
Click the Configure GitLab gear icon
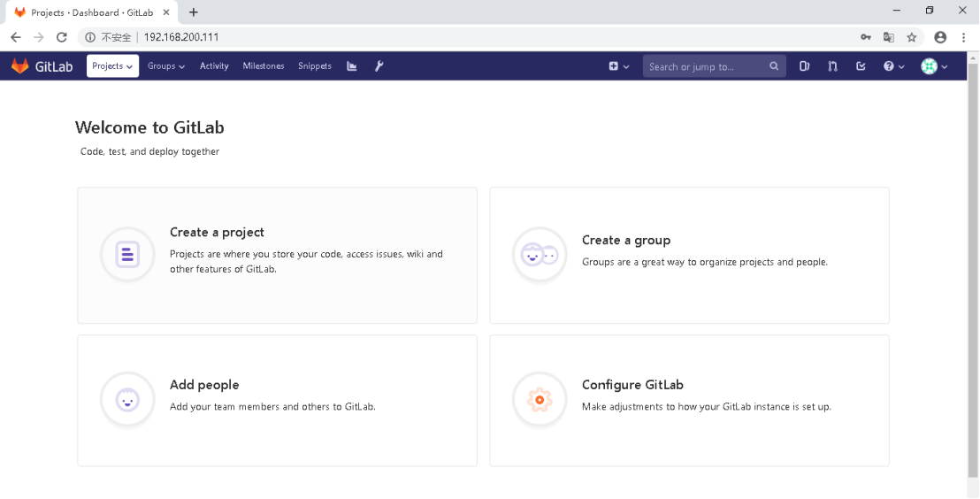pos(540,400)
